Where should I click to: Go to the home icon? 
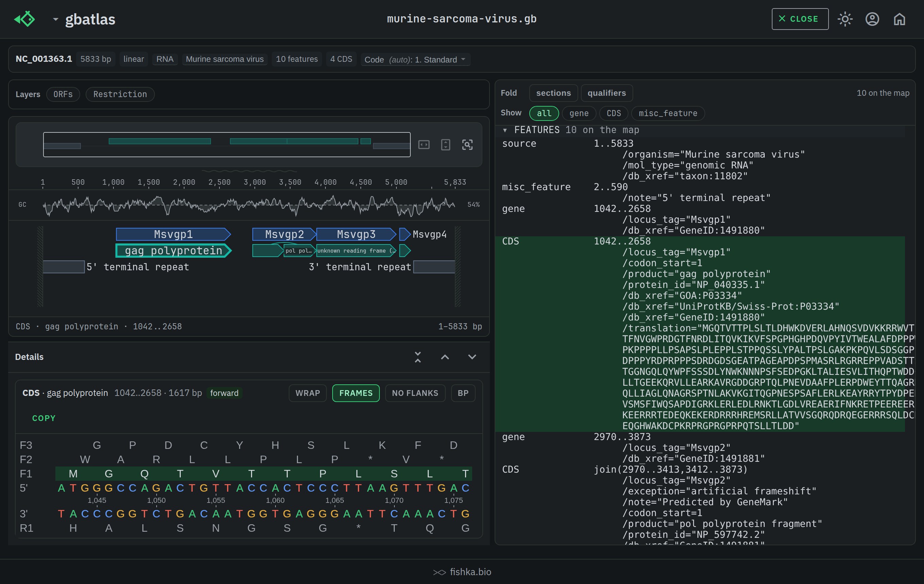900,19
